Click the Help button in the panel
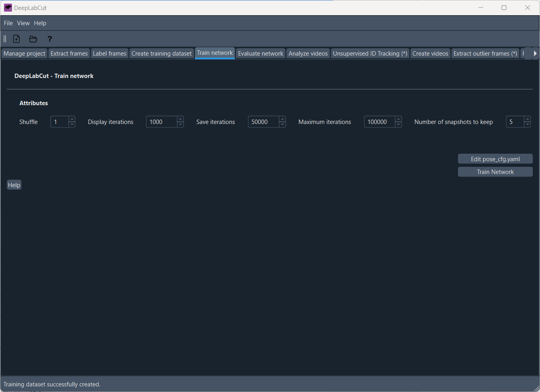540x392 pixels. pos(14,185)
